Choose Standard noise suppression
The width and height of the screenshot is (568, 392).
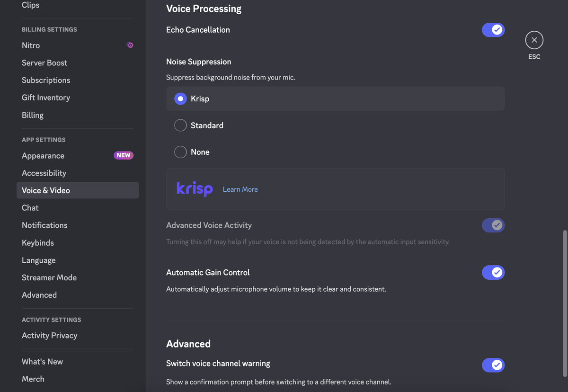[x=180, y=125]
